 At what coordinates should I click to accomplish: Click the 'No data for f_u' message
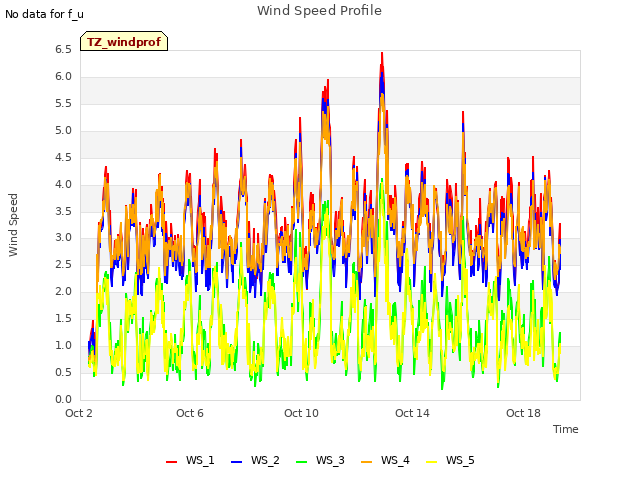coord(44,14)
